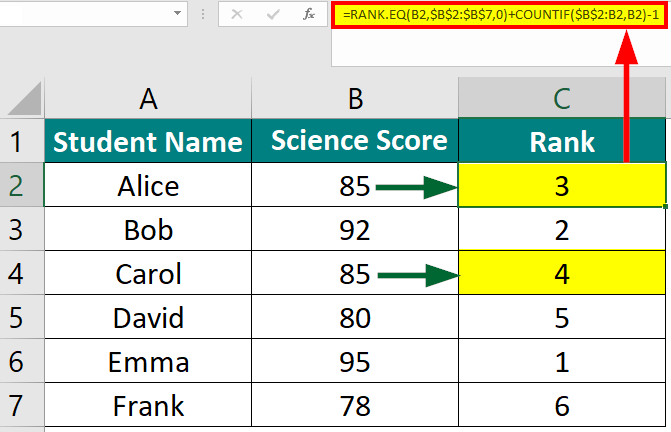Image resolution: width=671 pixels, height=432 pixels.
Task: Click the Select All corner triangle
Action: [25, 99]
